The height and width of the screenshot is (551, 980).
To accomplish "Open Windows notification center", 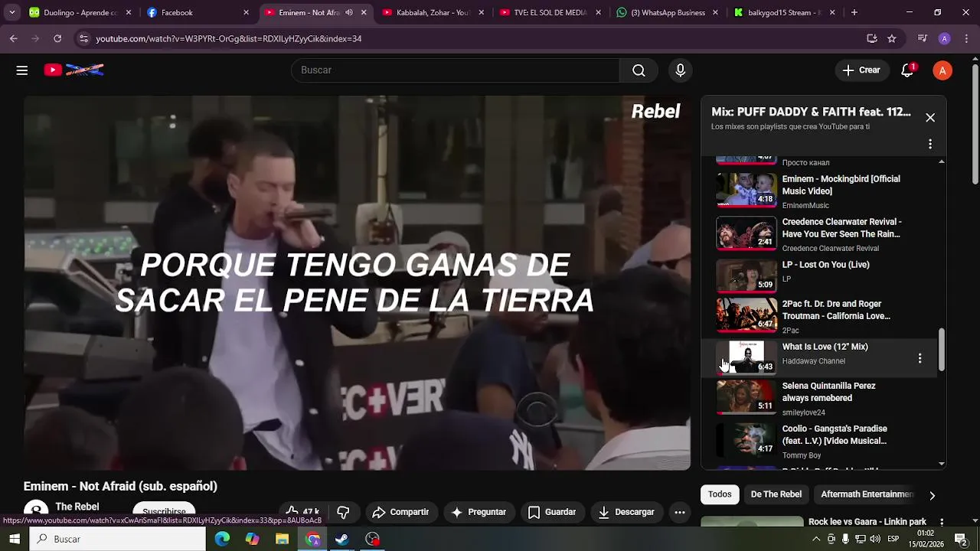I will coord(961,539).
